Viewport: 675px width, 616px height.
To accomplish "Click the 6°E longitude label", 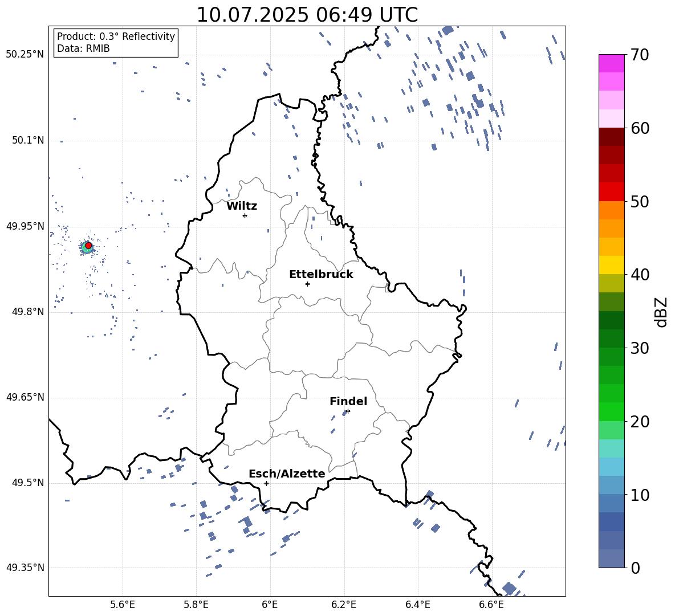I will [270, 605].
